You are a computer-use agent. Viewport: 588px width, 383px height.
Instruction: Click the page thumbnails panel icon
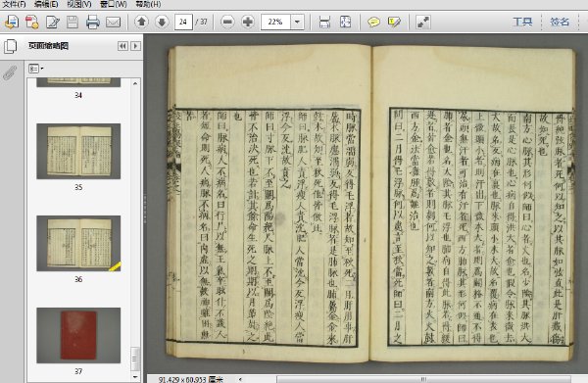click(10, 46)
